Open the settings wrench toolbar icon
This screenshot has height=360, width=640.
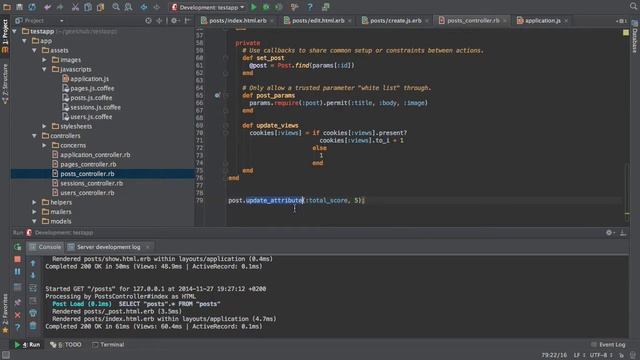[x=294, y=7]
